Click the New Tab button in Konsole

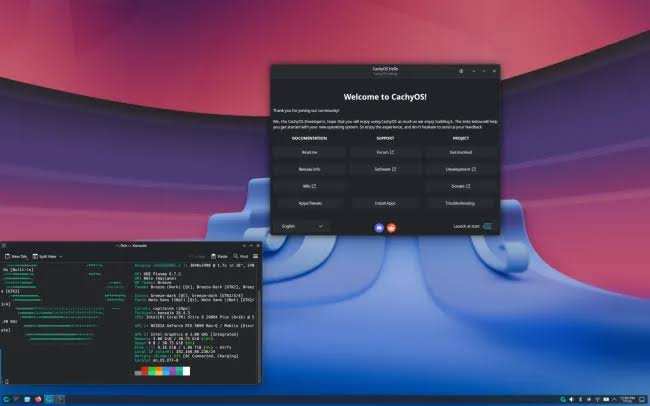16,256
